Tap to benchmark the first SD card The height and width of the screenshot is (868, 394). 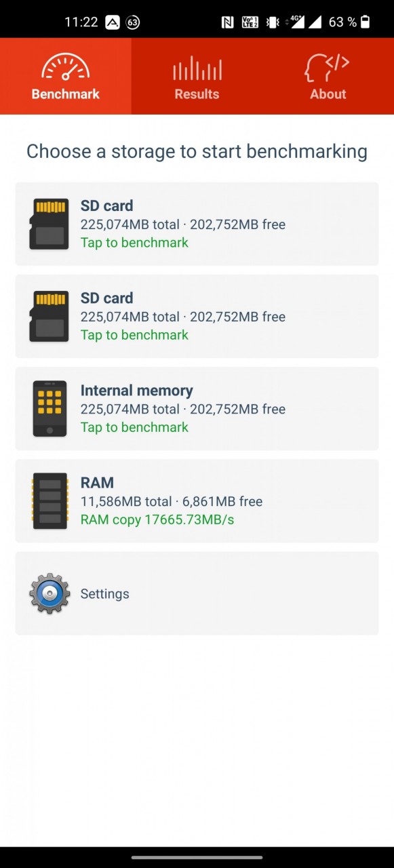[134, 243]
